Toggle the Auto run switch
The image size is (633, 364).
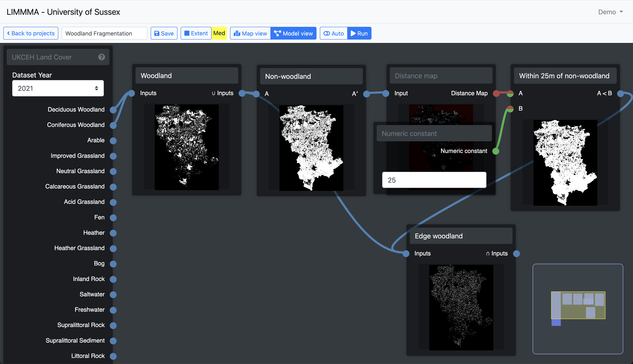(333, 33)
